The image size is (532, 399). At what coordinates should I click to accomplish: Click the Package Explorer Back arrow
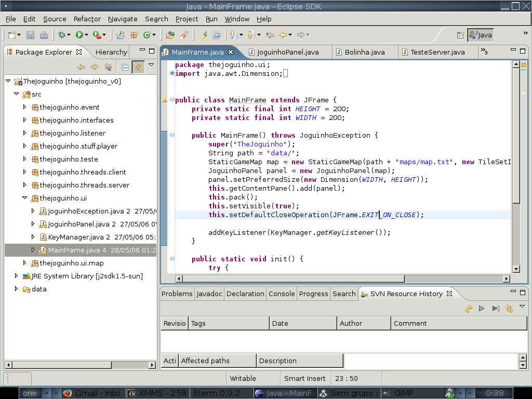(81, 67)
